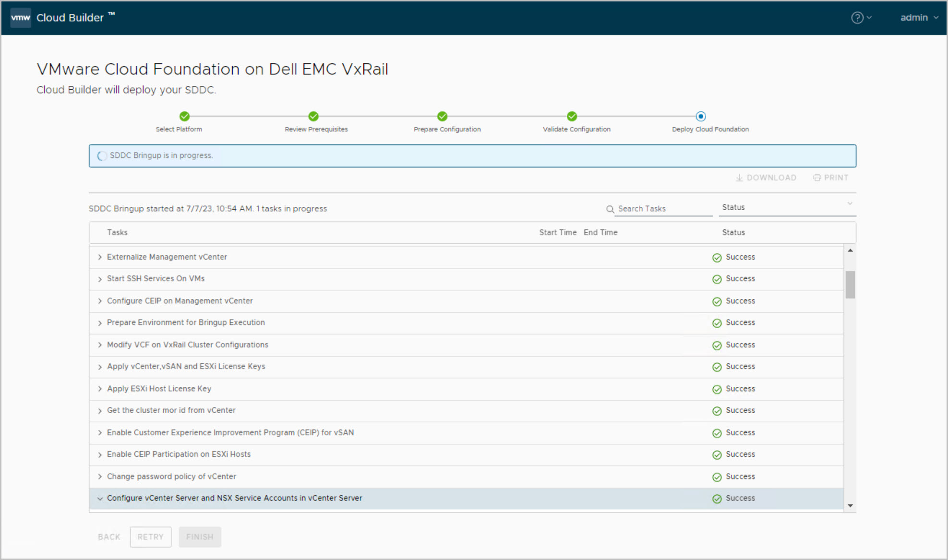948x560 pixels.
Task: Open the Status filter dropdown
Action: (787, 207)
